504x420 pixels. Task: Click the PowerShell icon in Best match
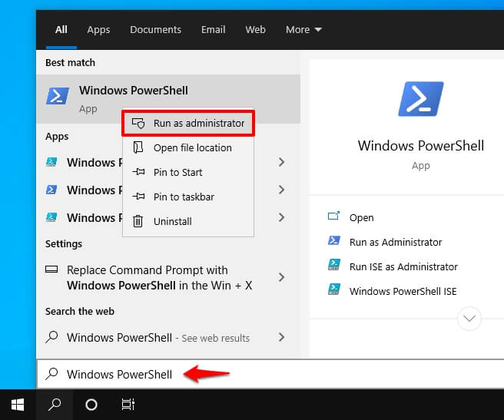[58, 96]
